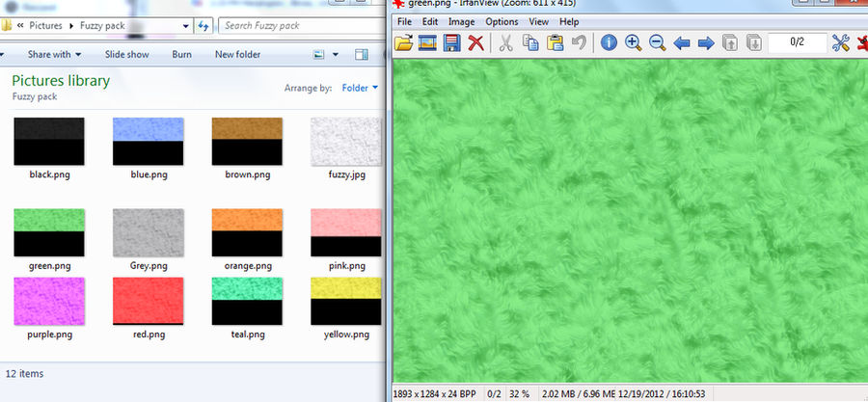Cut selection with the scissors icon
Screen dimensions: 868x402
[505, 43]
